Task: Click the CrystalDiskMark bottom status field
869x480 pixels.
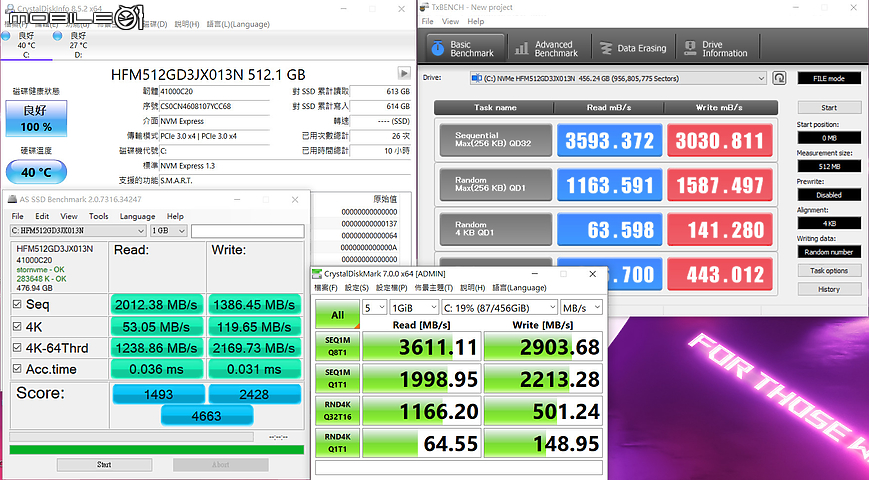Action: 459,467
